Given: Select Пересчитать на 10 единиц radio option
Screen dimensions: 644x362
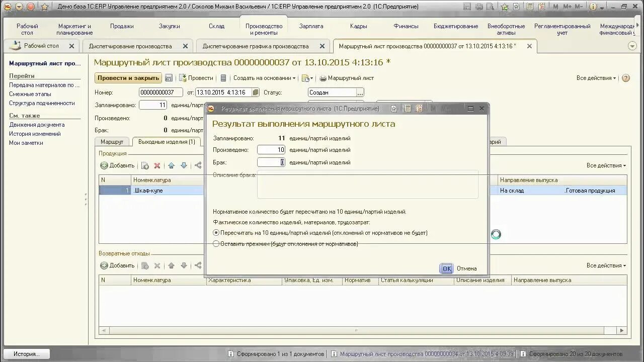Looking at the screenshot, I should tap(320, 233).
